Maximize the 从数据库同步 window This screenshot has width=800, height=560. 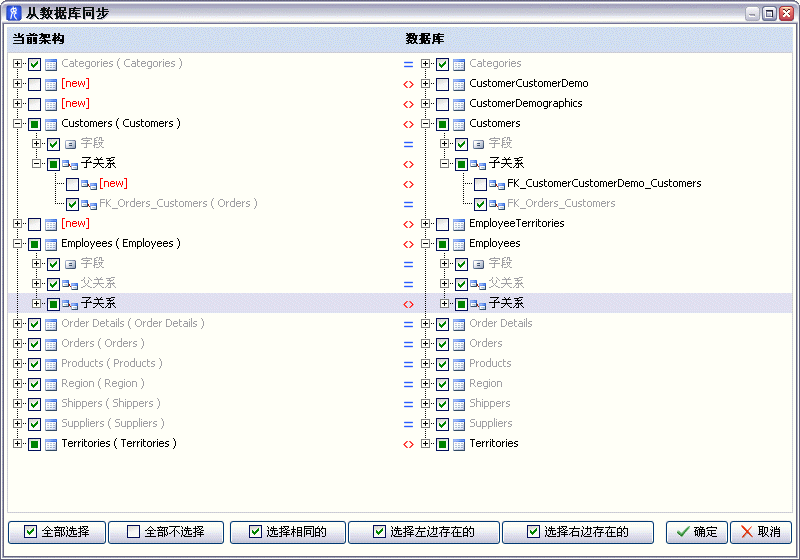[769, 14]
